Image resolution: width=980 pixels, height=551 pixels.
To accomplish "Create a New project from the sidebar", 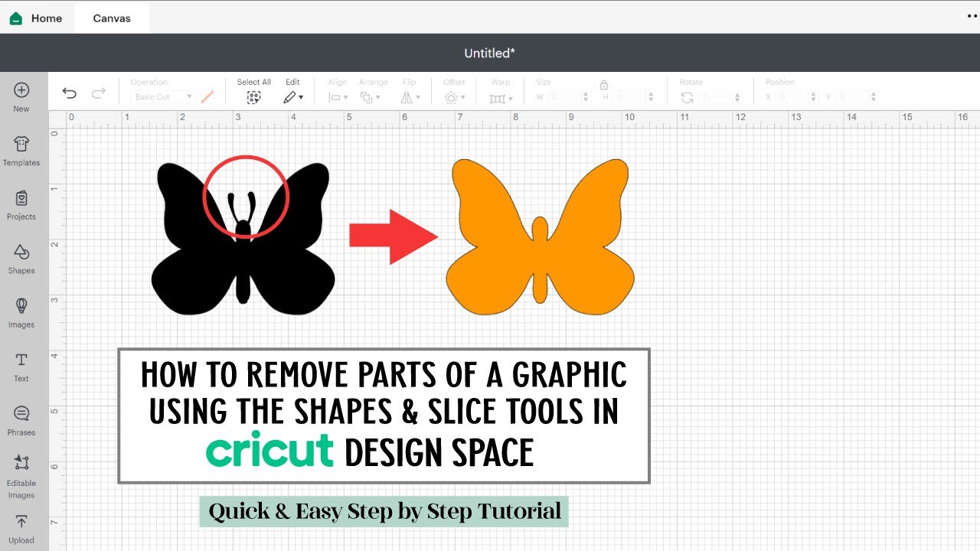I will click(x=21, y=97).
